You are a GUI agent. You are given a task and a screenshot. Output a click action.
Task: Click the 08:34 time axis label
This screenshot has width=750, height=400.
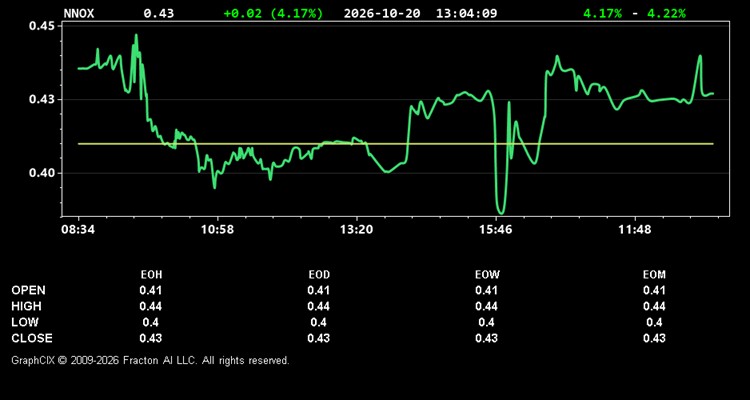coord(78,230)
